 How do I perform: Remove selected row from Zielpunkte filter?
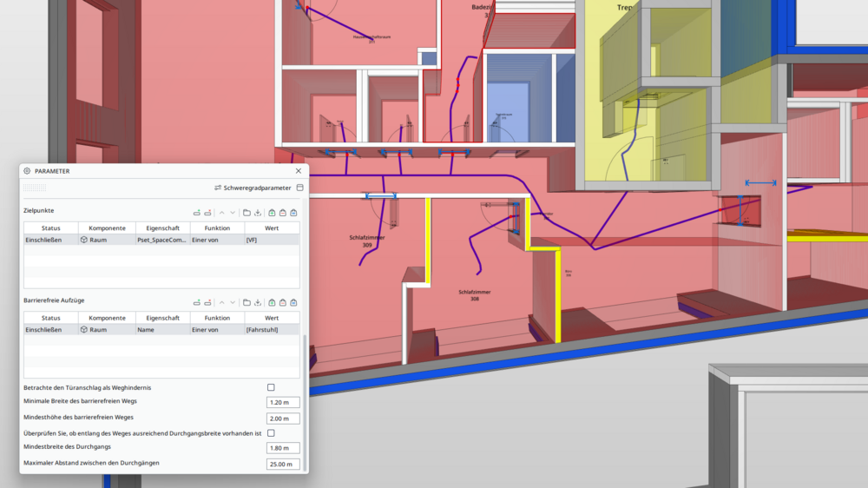click(x=207, y=212)
